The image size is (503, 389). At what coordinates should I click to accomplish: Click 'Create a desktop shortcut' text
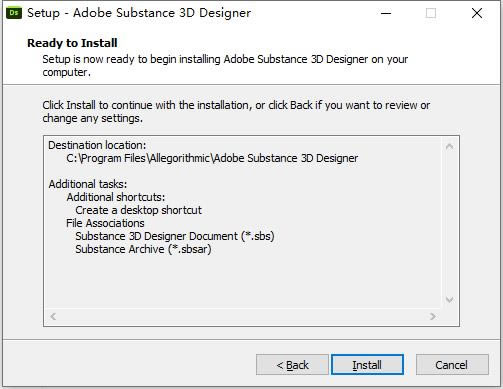tap(138, 210)
